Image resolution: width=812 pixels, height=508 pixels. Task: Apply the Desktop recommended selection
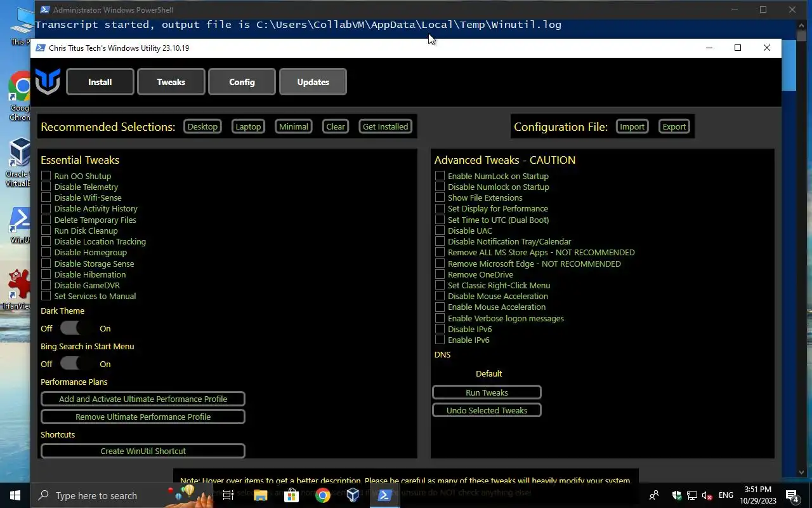(203, 126)
